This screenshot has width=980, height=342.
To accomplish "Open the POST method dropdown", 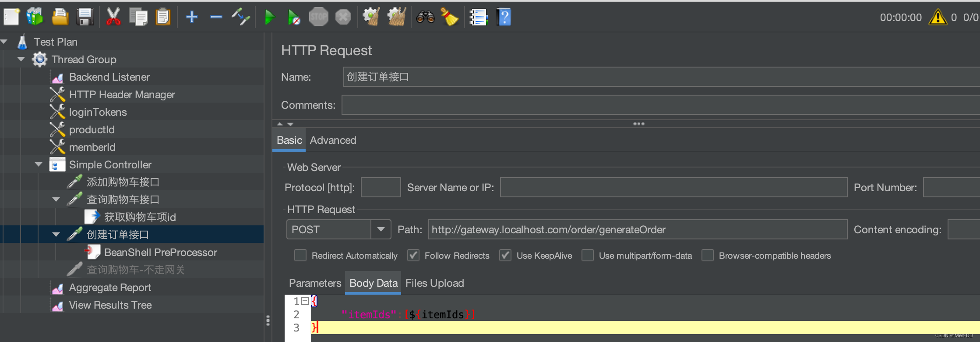I will click(381, 229).
